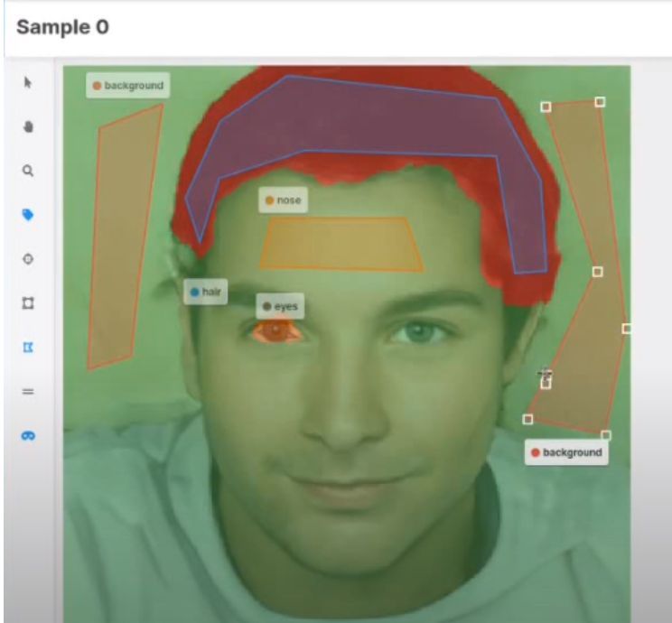Viewport: 672px width, 623px height.
Task: Select the eyes label tag
Action: (x=280, y=306)
